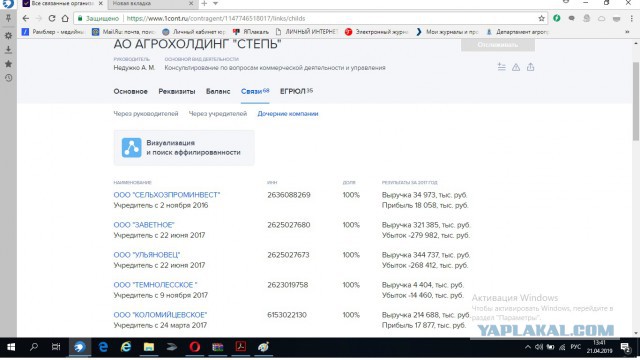This screenshot has height=360, width=640.
Task: Open downloads from the sidebar arrow icon
Action: click(8, 49)
